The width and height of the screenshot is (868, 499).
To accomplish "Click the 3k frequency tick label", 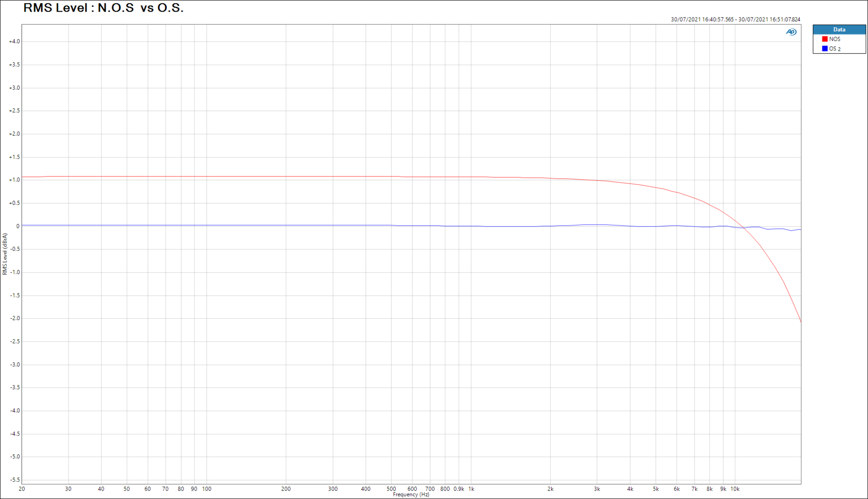I will point(597,489).
